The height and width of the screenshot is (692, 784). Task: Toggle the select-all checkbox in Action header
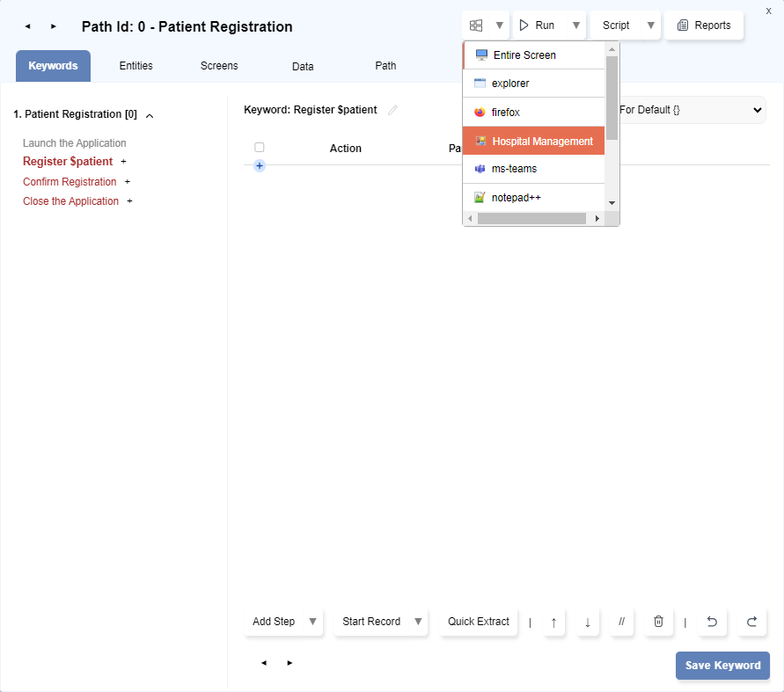coord(260,148)
